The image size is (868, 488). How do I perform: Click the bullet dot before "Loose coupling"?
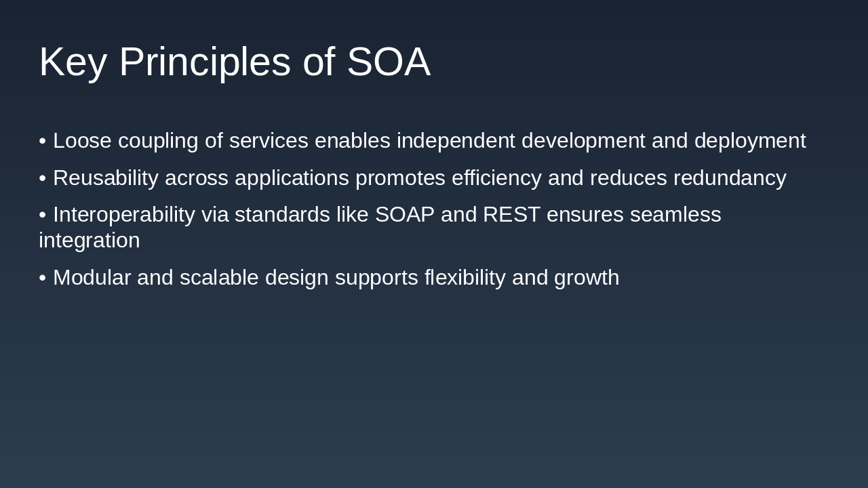click(x=43, y=141)
